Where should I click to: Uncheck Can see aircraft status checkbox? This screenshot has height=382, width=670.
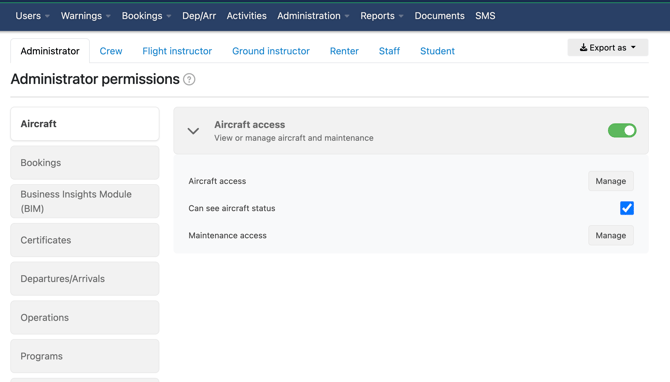pyautogui.click(x=627, y=208)
